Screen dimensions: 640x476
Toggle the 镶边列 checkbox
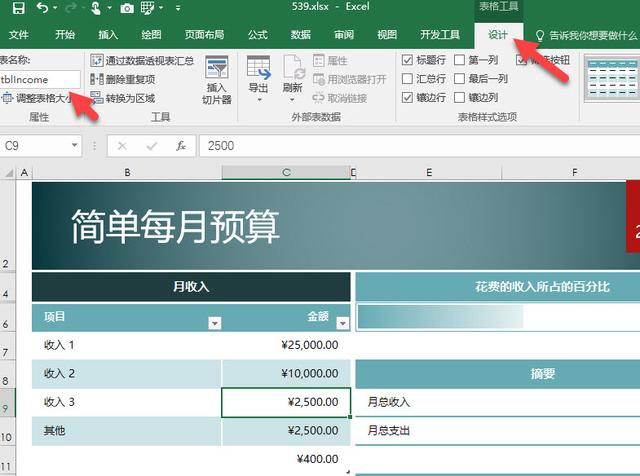pyautogui.click(x=460, y=97)
